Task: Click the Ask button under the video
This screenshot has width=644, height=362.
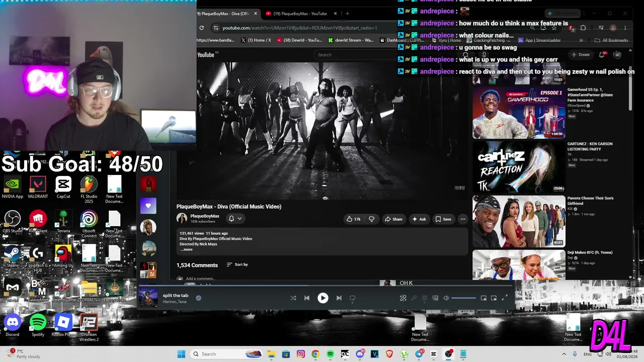Action: tap(419, 219)
